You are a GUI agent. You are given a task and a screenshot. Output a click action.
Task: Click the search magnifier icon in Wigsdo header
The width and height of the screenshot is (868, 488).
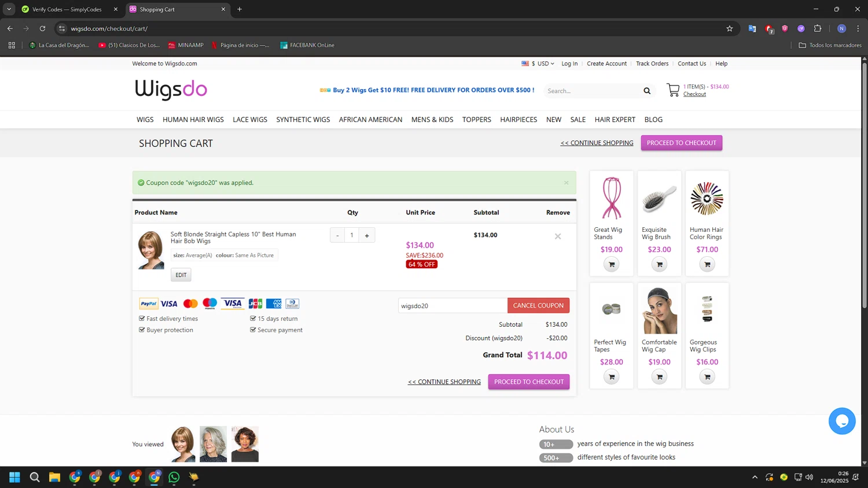pos(647,91)
